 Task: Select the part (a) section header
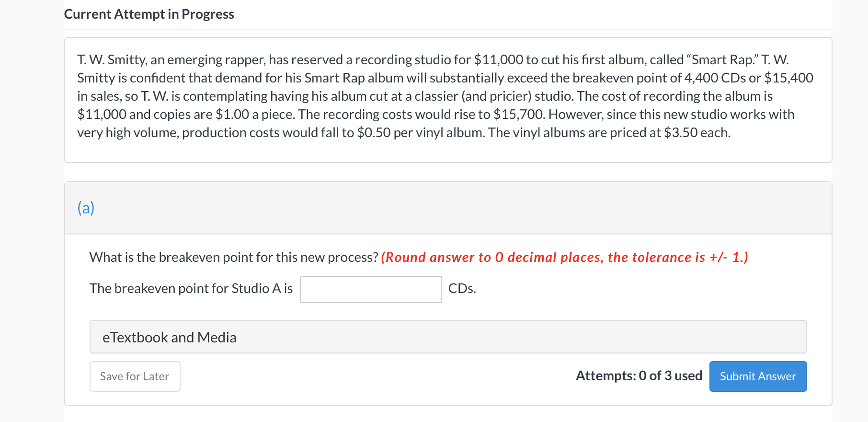pyautogui.click(x=86, y=208)
